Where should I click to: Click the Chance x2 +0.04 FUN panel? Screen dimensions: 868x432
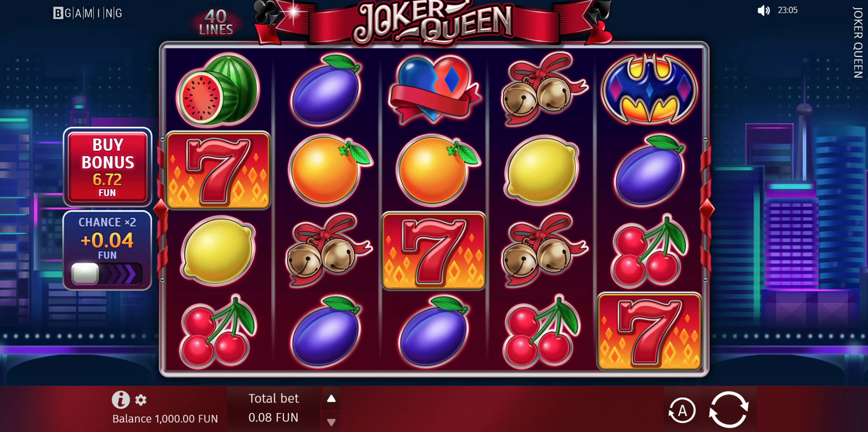point(107,250)
